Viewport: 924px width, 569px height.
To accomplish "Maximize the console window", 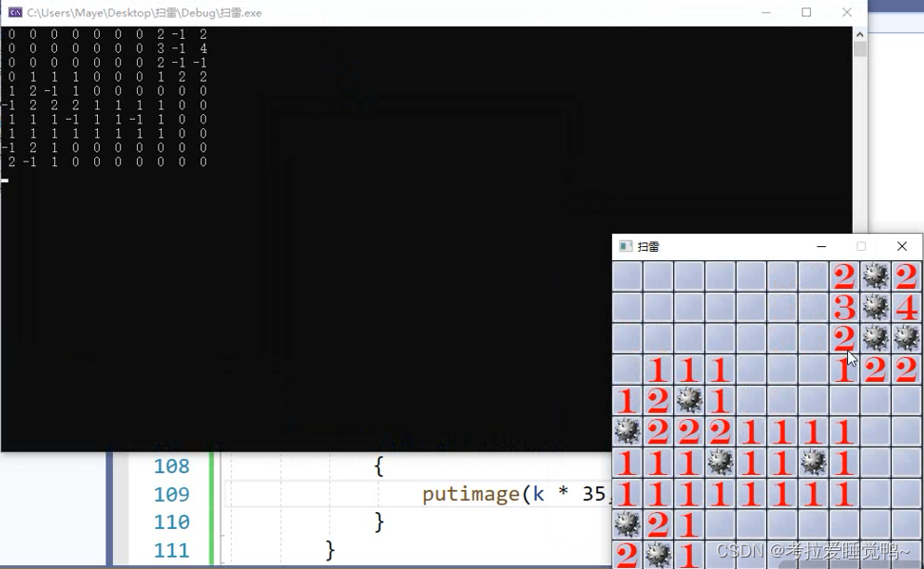I will tap(806, 12).
